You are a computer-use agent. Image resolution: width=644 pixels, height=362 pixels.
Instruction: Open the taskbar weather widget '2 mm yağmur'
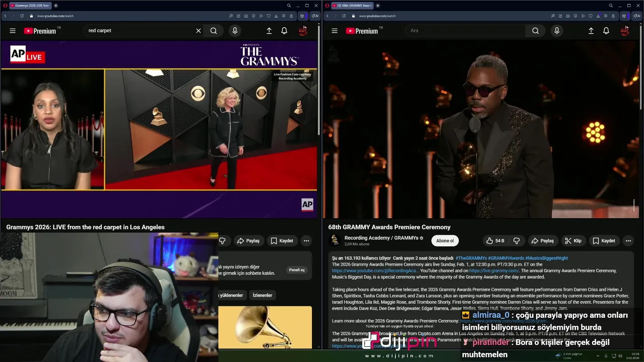(570, 356)
